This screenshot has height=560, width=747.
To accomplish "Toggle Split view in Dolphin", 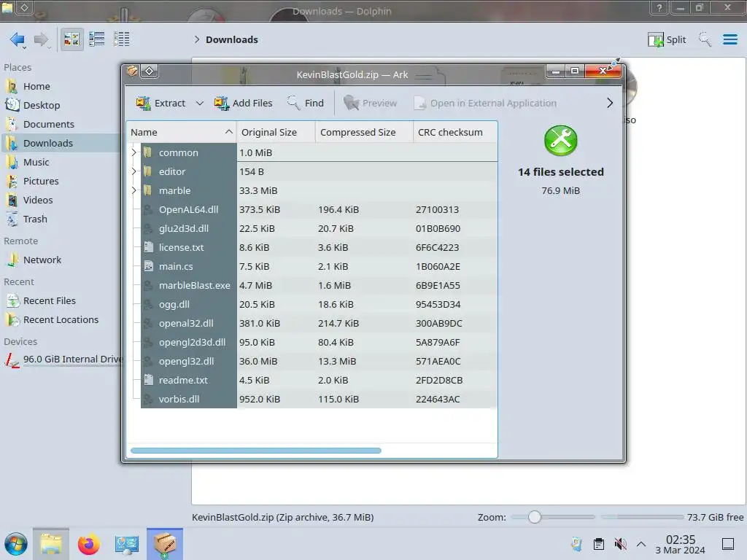I will click(667, 39).
